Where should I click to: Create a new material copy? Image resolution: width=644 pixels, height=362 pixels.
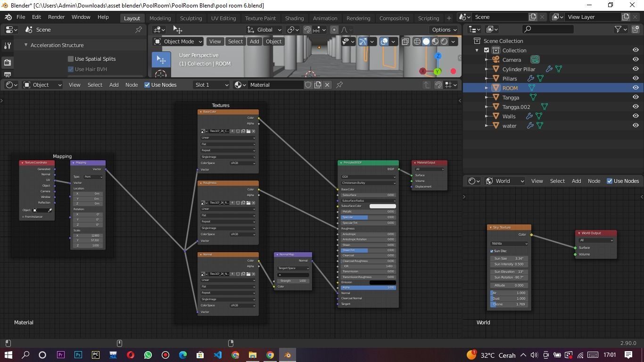tap(318, 85)
